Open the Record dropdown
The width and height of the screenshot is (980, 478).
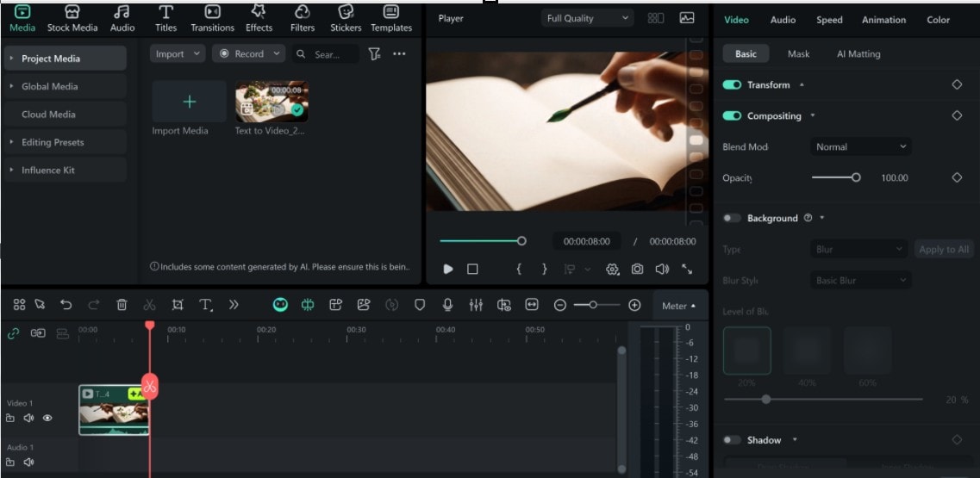(x=249, y=53)
